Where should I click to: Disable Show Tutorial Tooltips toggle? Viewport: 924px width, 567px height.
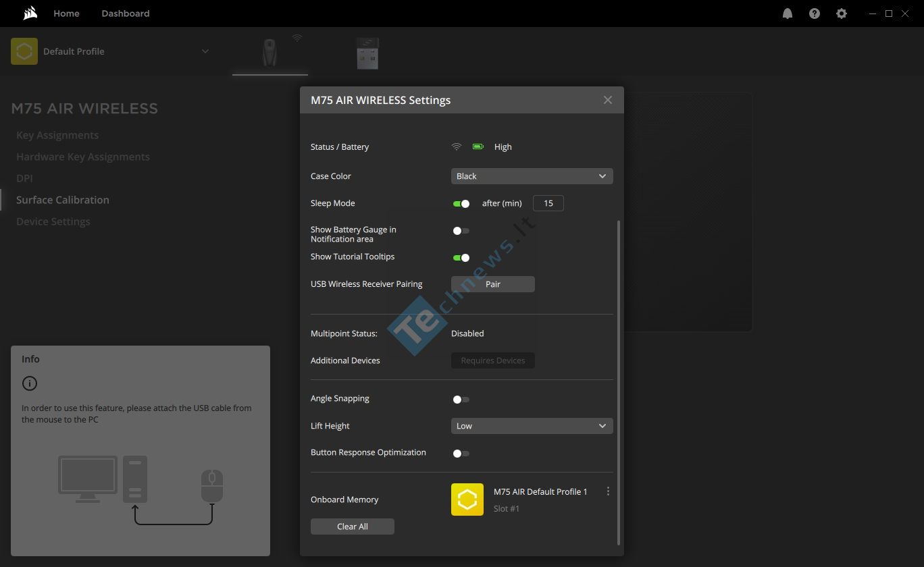[461, 257]
